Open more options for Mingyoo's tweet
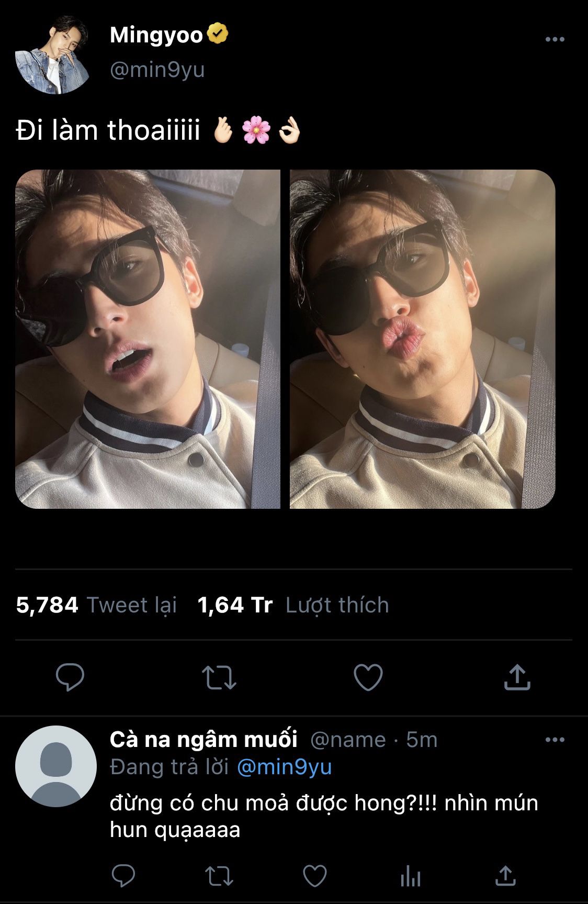Screen dimensions: 588x904 tap(555, 39)
